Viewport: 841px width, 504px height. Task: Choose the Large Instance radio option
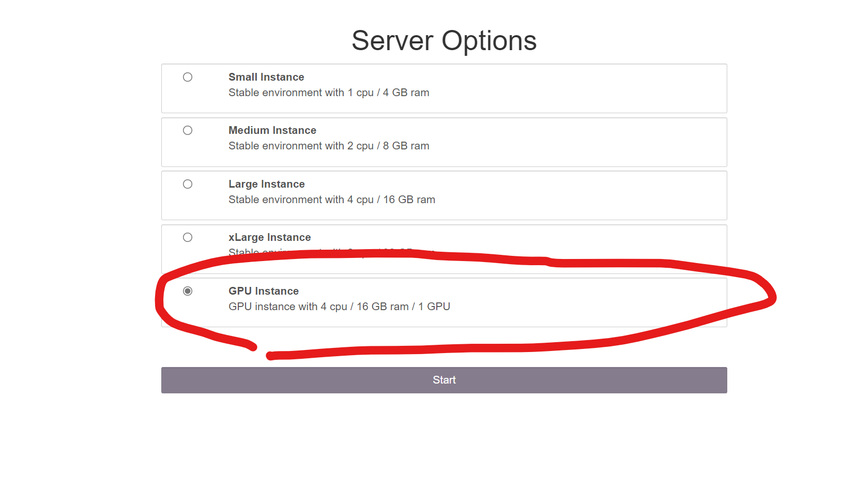pyautogui.click(x=188, y=184)
